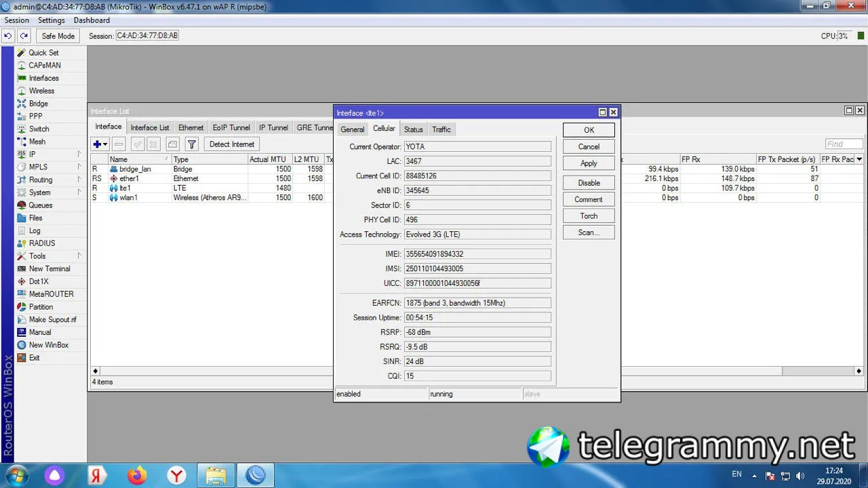Open the Dashboard menu
868x488 pixels.
92,20
